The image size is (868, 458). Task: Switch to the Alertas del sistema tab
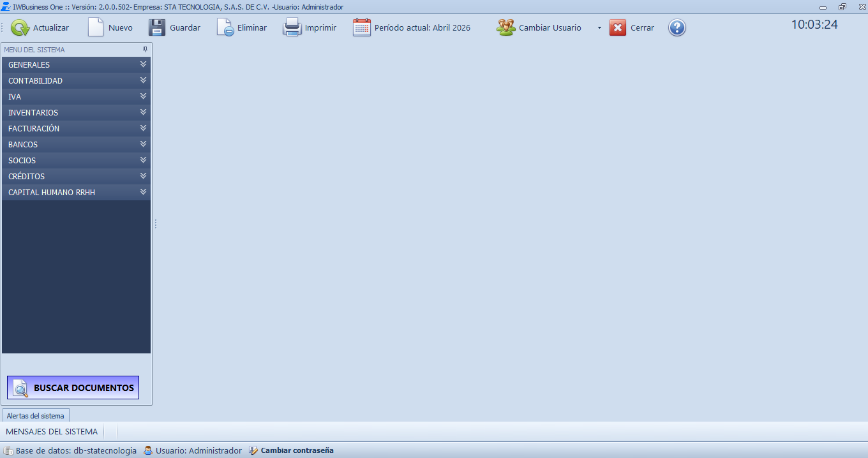[x=35, y=415]
